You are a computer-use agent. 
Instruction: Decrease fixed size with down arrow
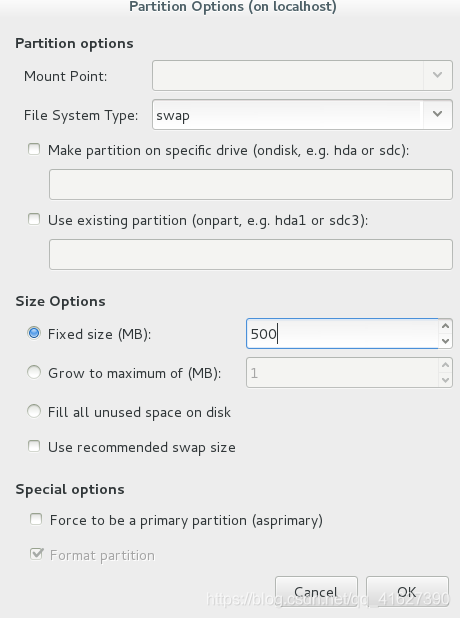pos(445,341)
